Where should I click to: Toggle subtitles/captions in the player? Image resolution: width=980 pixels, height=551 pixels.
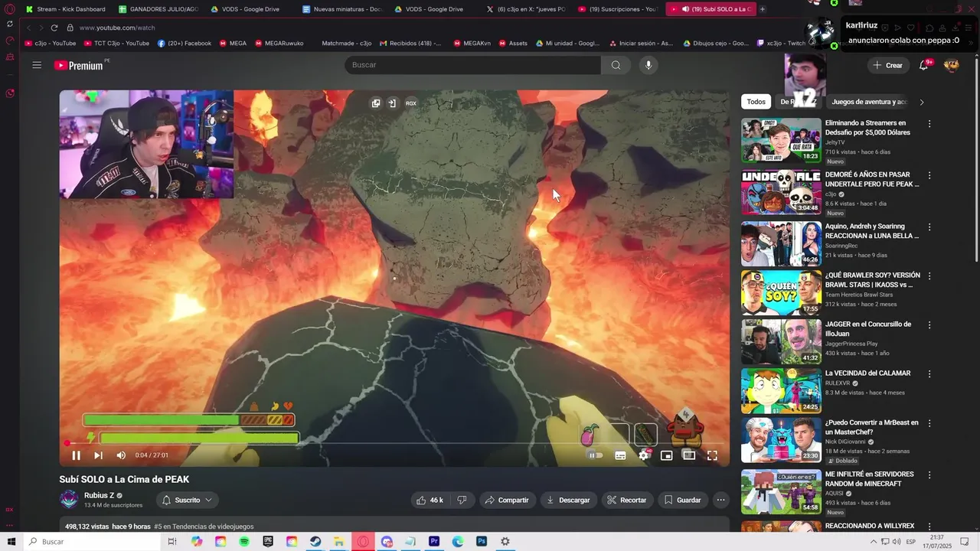click(x=620, y=455)
